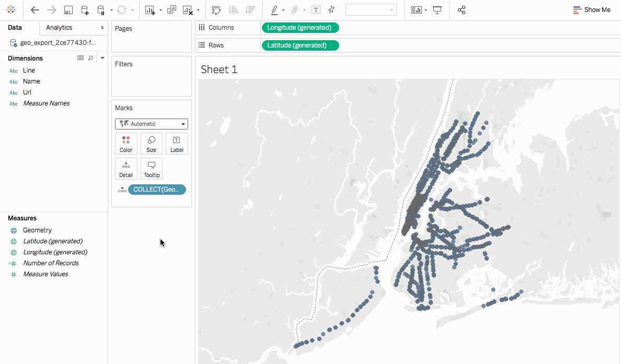Open the Size marks control
Viewport: 621px width, 364px height.
pyautogui.click(x=151, y=144)
